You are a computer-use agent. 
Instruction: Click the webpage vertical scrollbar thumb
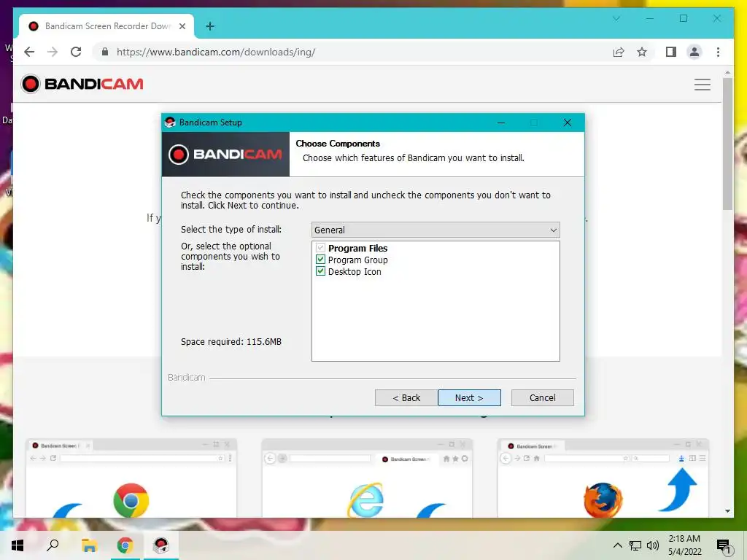click(727, 144)
